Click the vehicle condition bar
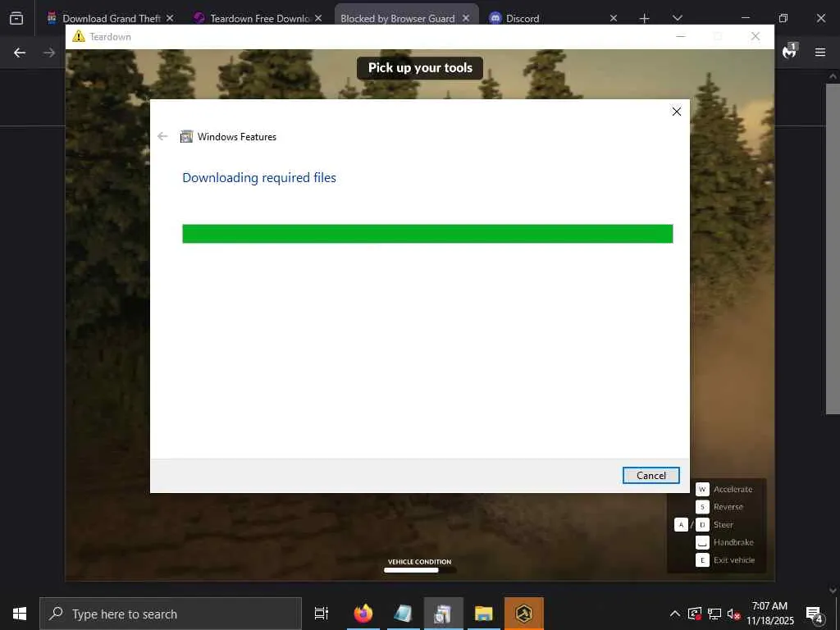The image size is (840, 630). pyautogui.click(x=419, y=570)
